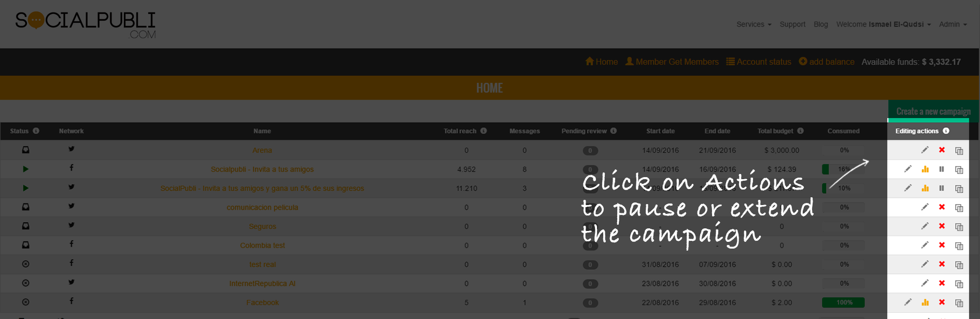
Task: Edit the 5% de sus ingresos campaign
Action: coord(907,189)
